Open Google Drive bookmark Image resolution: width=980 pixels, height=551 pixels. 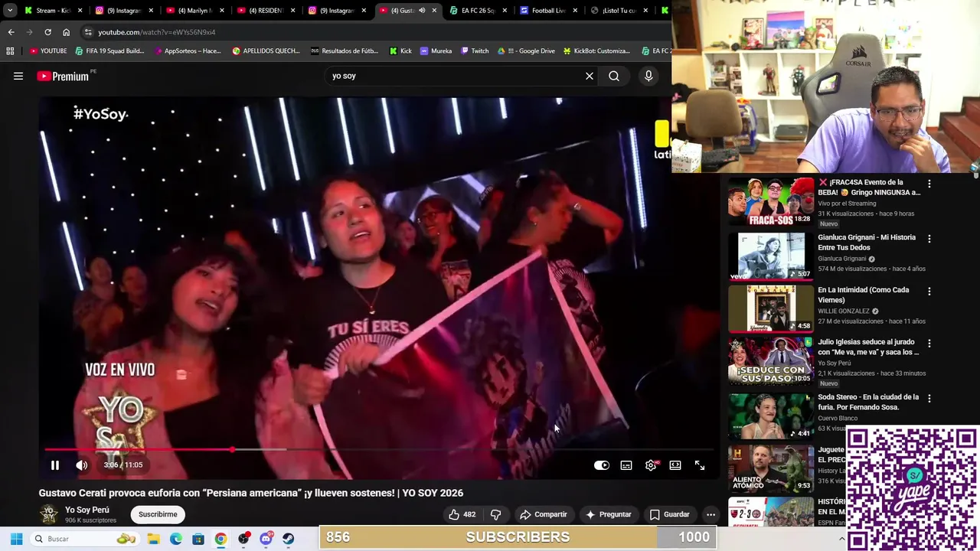[526, 51]
